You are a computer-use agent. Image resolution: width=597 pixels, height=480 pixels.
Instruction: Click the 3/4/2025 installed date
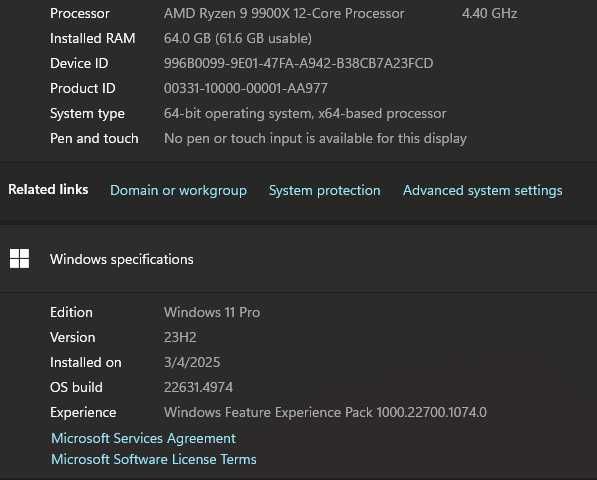pos(192,362)
